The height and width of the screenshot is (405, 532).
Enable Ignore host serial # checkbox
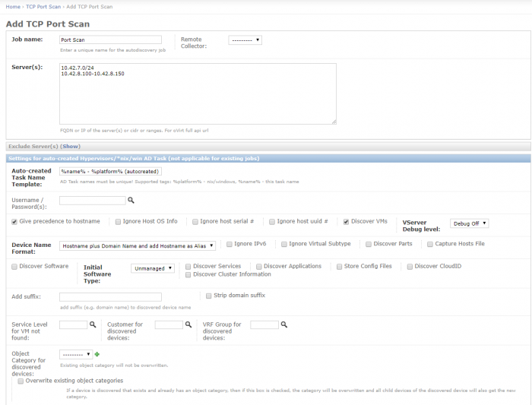coord(195,222)
